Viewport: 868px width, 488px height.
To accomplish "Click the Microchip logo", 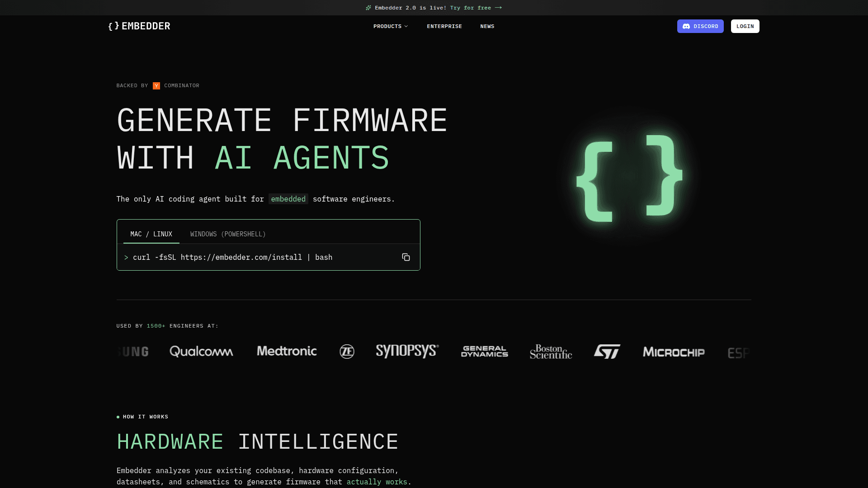I will (674, 352).
